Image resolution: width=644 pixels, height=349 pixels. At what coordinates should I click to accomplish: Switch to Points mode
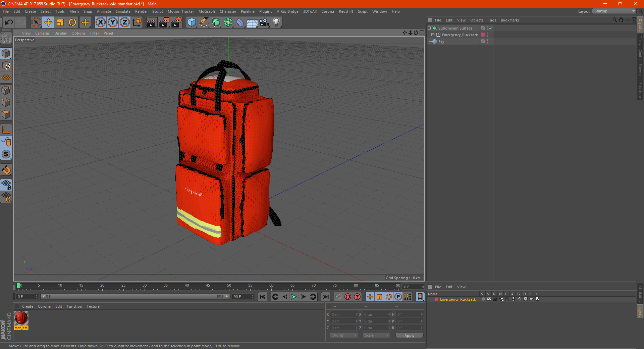point(6,90)
